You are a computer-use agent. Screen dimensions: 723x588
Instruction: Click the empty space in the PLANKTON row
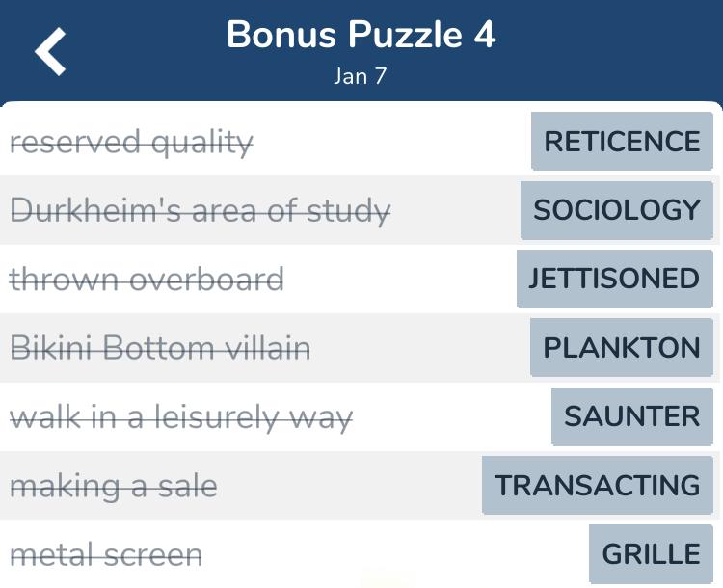[420, 347]
